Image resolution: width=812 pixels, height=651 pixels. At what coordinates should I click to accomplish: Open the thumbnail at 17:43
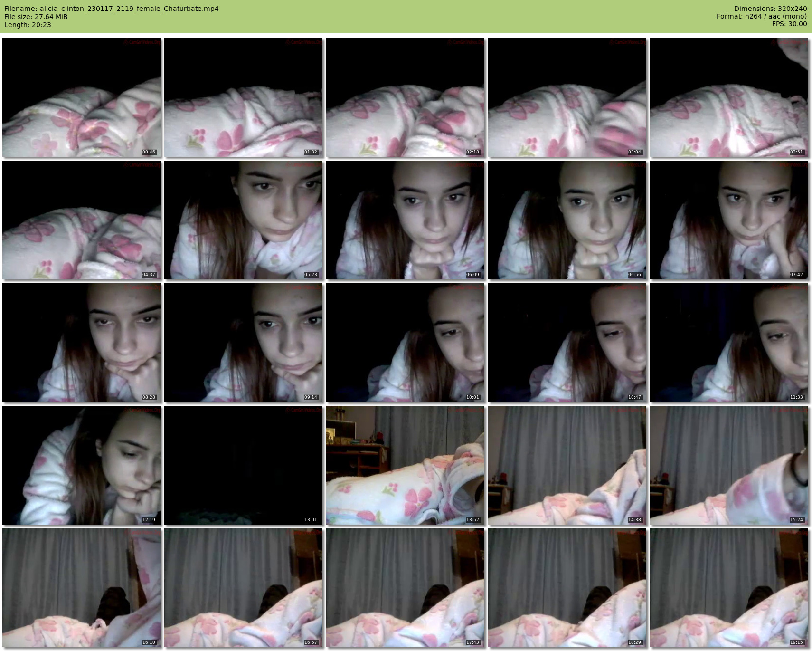pos(405,588)
